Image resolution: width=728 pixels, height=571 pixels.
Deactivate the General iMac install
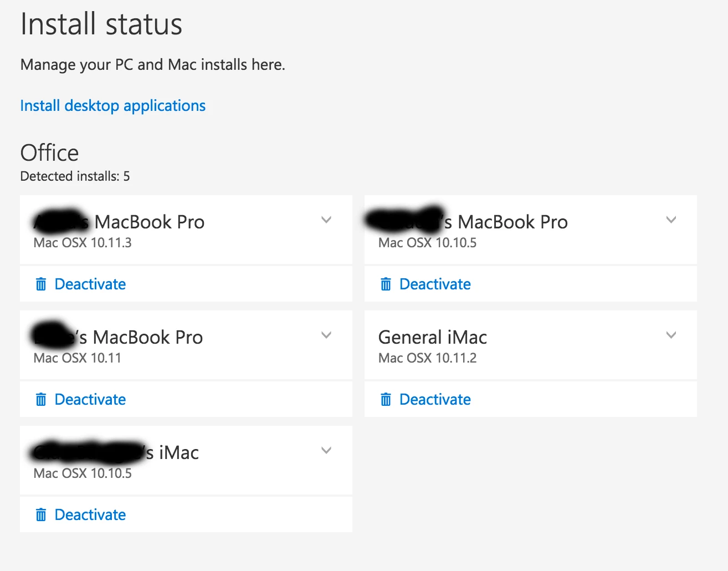click(x=435, y=399)
